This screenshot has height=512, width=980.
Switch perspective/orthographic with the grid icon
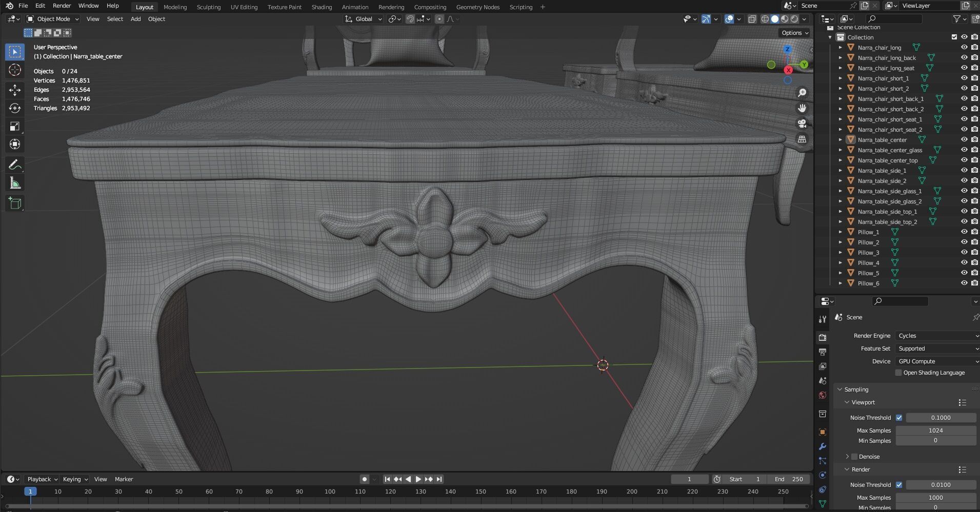click(x=802, y=139)
